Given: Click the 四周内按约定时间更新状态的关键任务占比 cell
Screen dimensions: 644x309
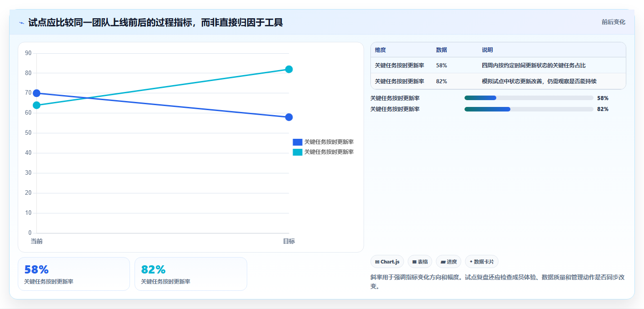Looking at the screenshot, I should coord(534,66).
